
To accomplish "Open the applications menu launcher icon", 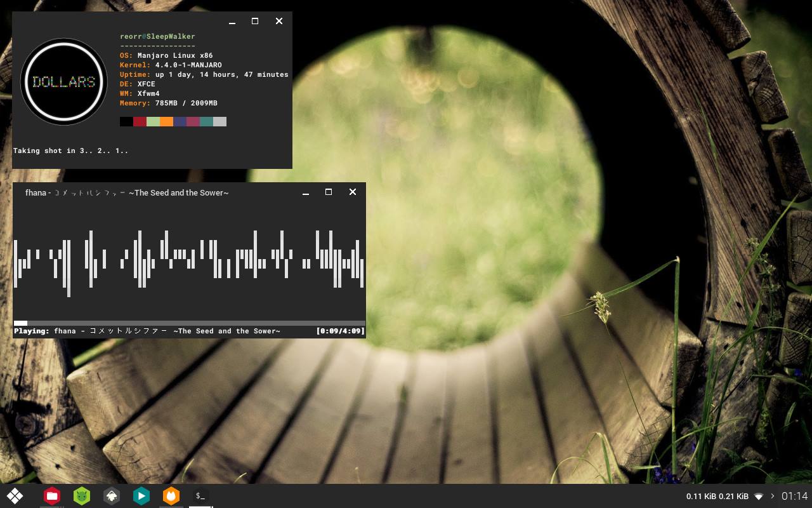I will tap(15, 496).
